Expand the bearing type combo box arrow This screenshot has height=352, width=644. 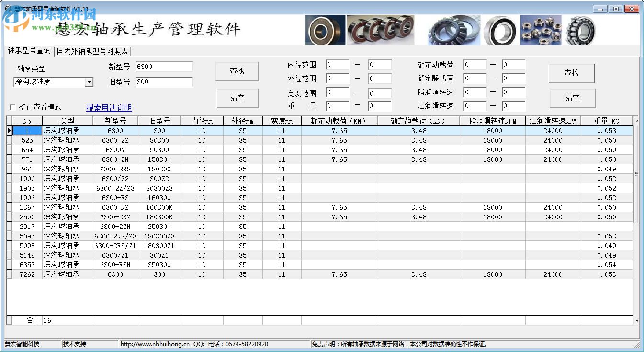(90, 82)
